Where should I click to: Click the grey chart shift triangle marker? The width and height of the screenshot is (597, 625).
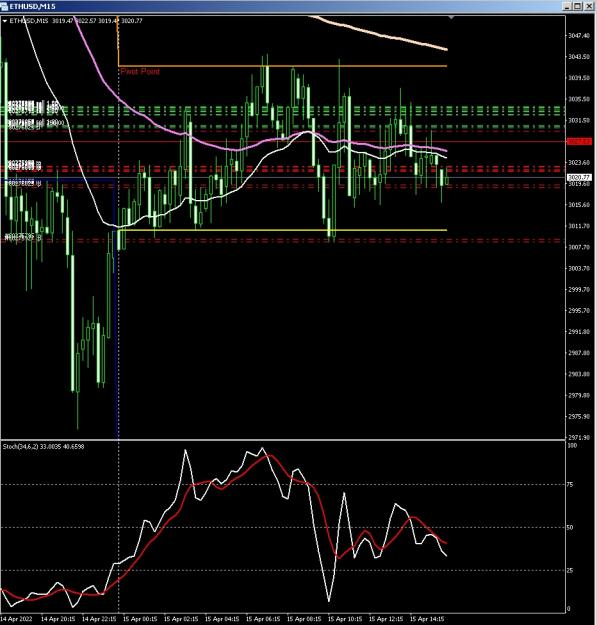451,18
